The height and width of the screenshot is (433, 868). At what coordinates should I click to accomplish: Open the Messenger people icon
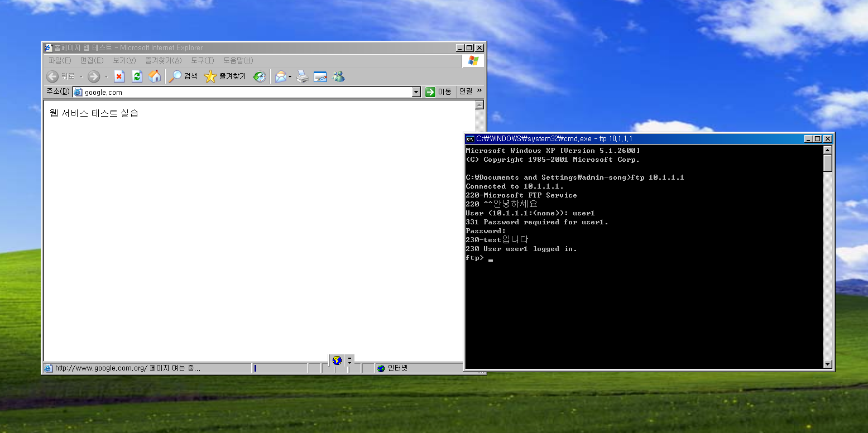[x=338, y=76]
